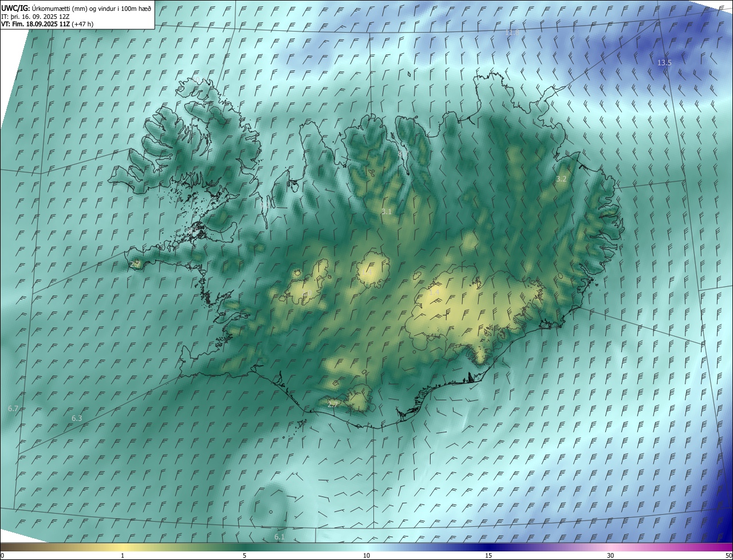Click the 6.1 value near the bottom edge

[x=279, y=537]
